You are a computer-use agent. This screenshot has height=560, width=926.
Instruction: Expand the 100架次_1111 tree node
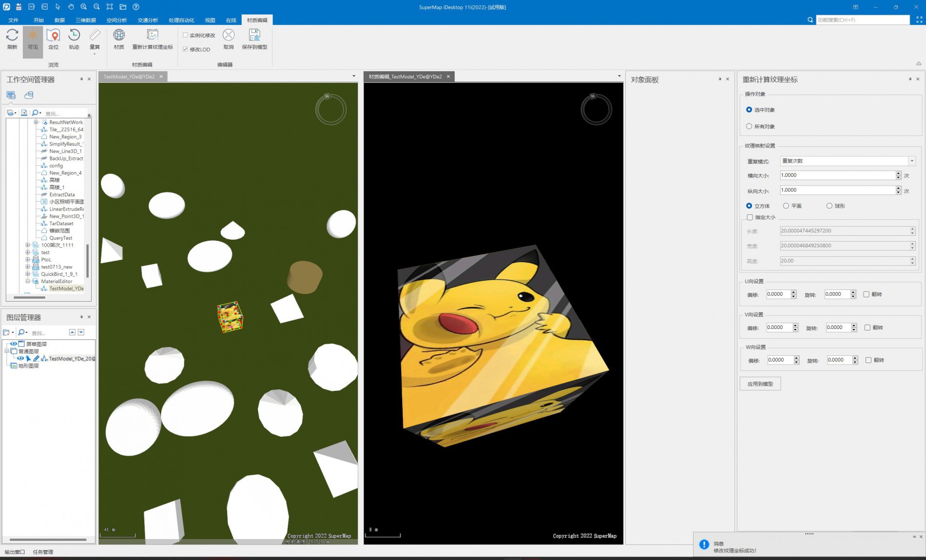28,245
